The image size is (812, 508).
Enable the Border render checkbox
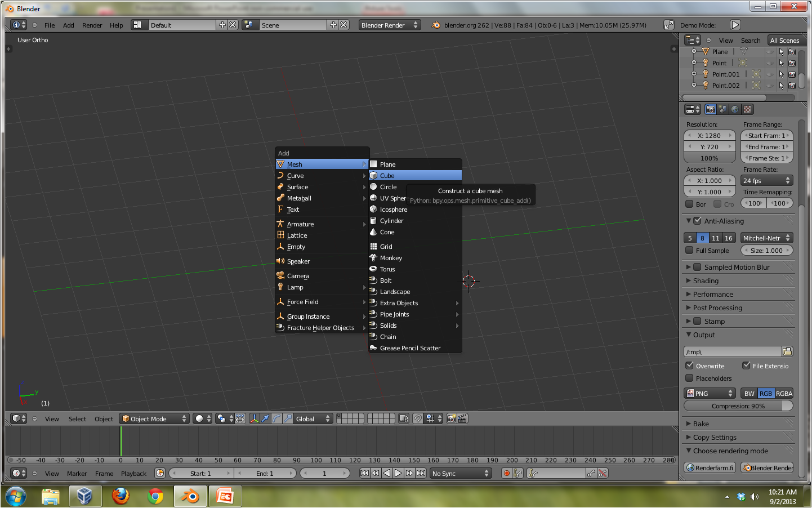689,204
